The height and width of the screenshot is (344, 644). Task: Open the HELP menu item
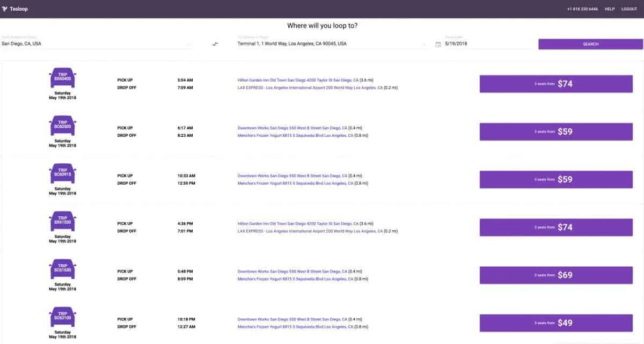610,9
